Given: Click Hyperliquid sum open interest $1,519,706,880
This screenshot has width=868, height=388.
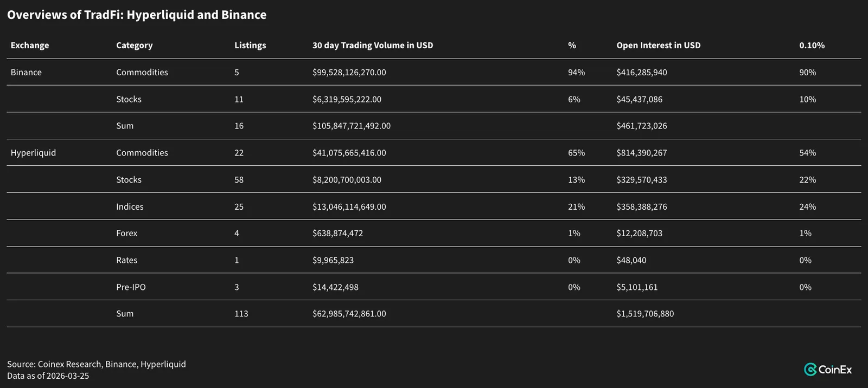Looking at the screenshot, I should coord(645,314).
